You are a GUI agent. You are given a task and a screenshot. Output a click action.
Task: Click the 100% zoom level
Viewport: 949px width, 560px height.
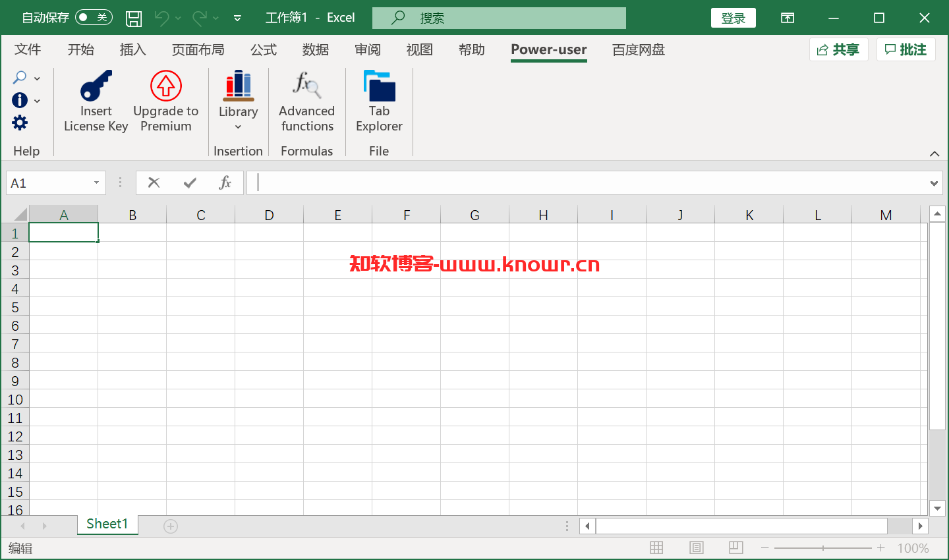click(913, 548)
